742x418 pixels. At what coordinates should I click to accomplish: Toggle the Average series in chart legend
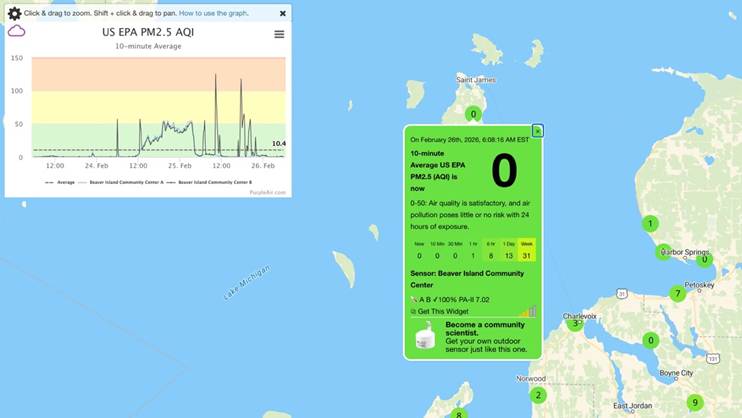pyautogui.click(x=60, y=182)
